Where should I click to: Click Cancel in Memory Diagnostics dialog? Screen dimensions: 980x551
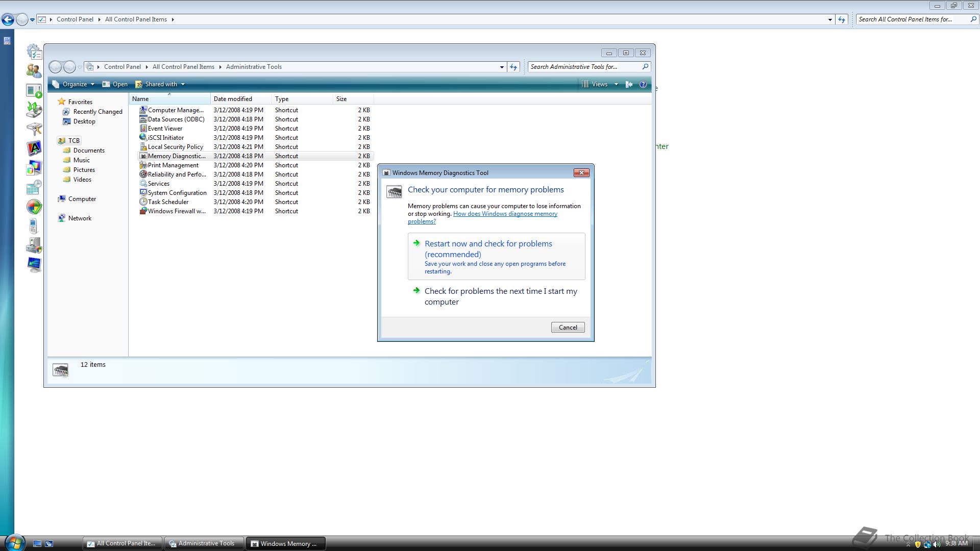tap(568, 328)
